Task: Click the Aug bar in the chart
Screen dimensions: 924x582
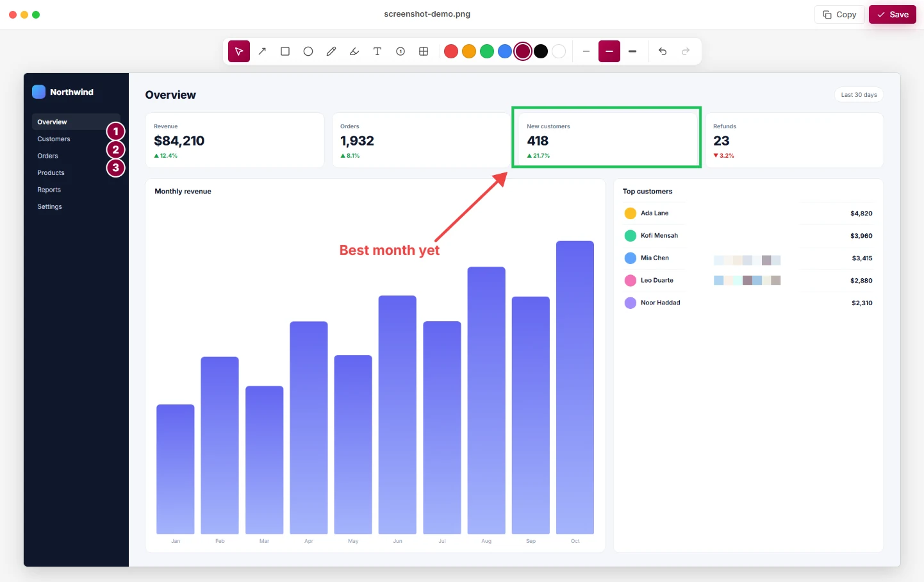Action: [486, 400]
